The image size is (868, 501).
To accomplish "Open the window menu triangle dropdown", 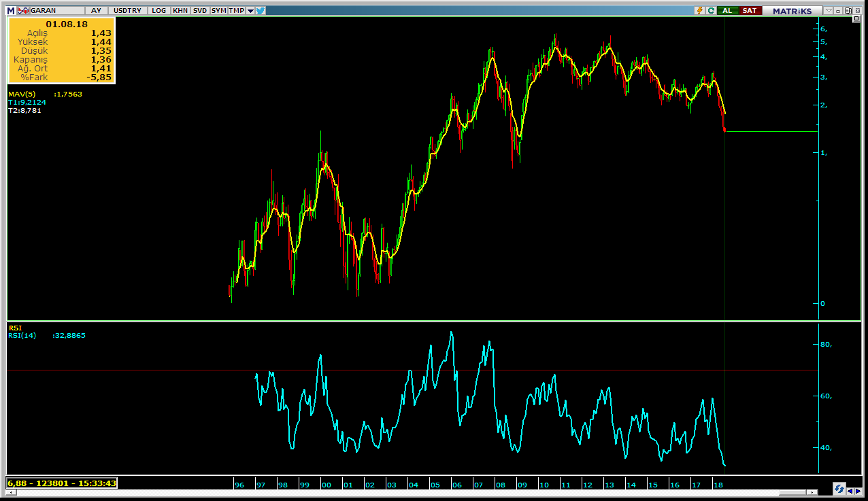I will 828,11.
